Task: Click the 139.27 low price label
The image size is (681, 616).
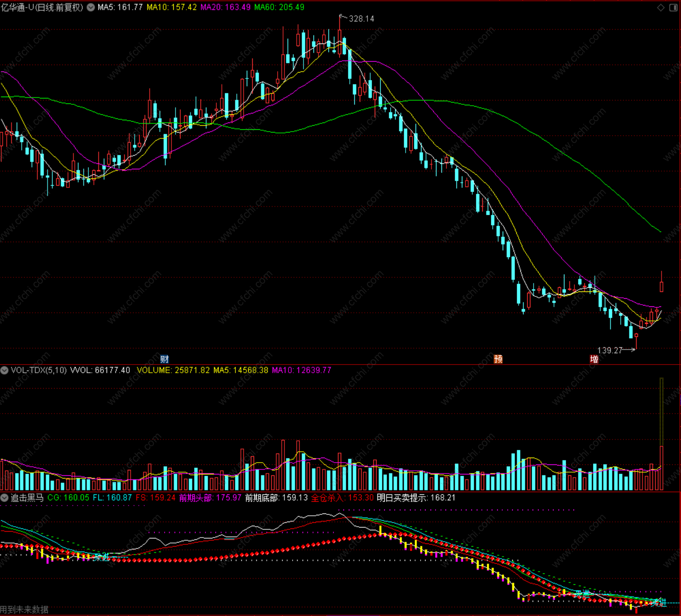Action: [610, 350]
